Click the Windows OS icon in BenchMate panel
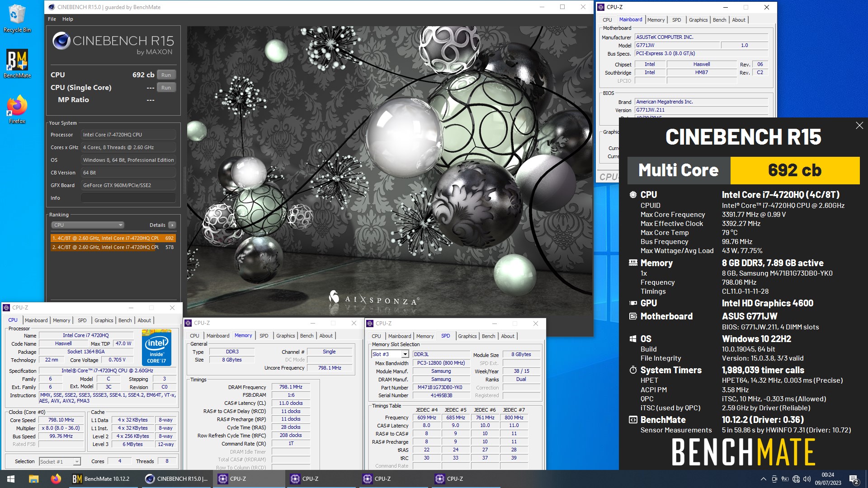Image resolution: width=868 pixels, height=488 pixels. click(x=633, y=339)
